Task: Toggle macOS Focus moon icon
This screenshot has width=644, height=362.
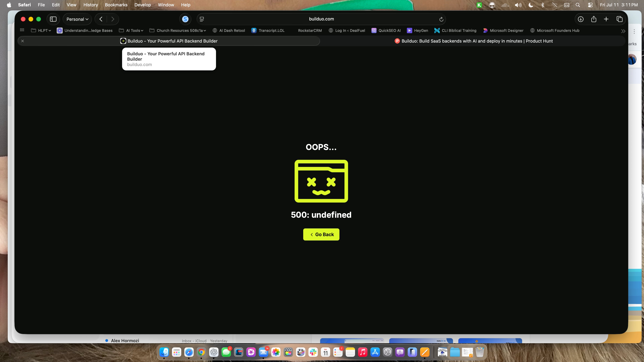Action: (531, 5)
